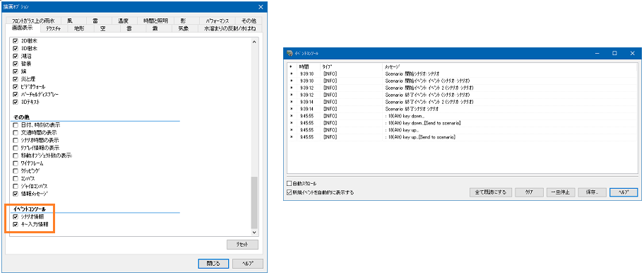This screenshot has width=644, height=275.
Task: Click 閉じる in the 描画オプション dialog
Action: tap(214, 264)
